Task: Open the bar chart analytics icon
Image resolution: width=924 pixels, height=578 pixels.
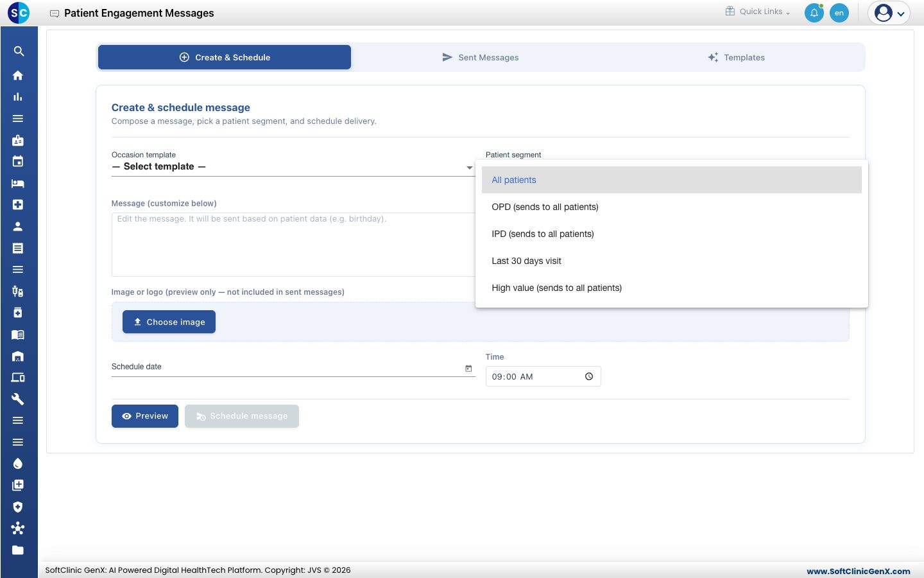Action: coord(18,97)
